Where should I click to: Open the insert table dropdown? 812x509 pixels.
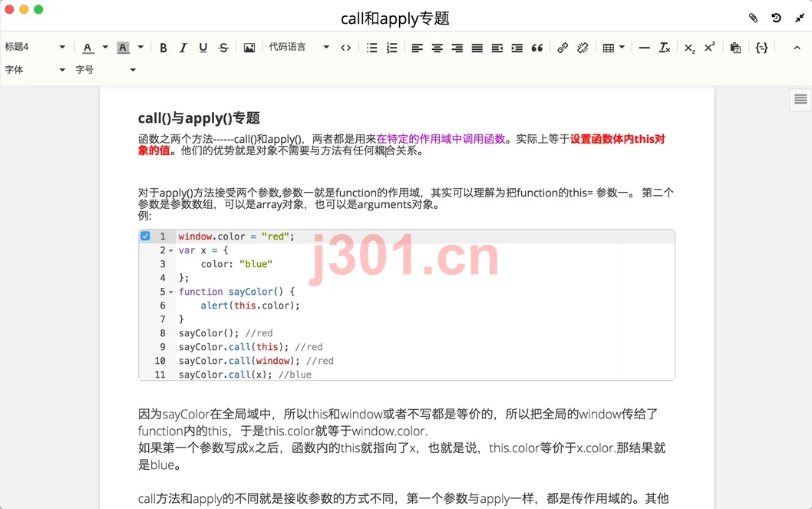coord(614,48)
